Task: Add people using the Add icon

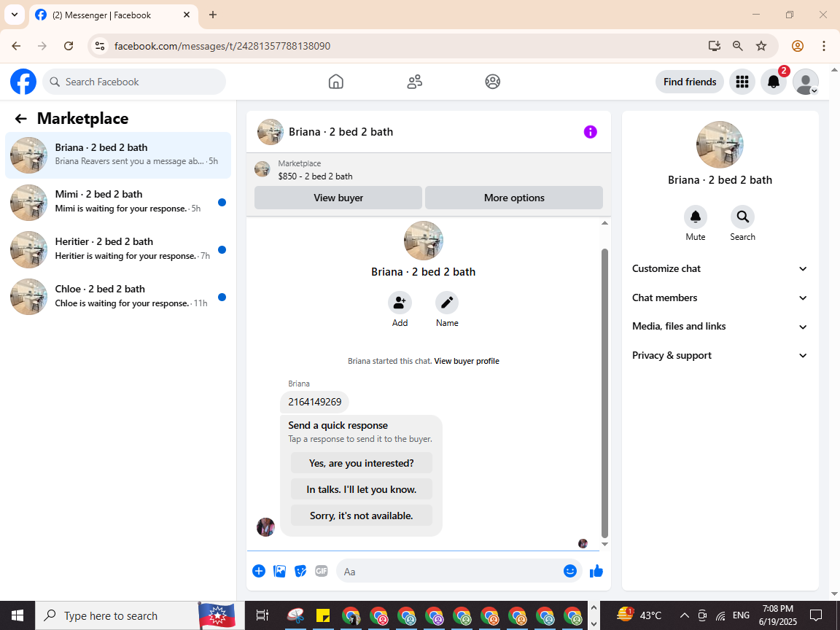Action: [x=400, y=303]
